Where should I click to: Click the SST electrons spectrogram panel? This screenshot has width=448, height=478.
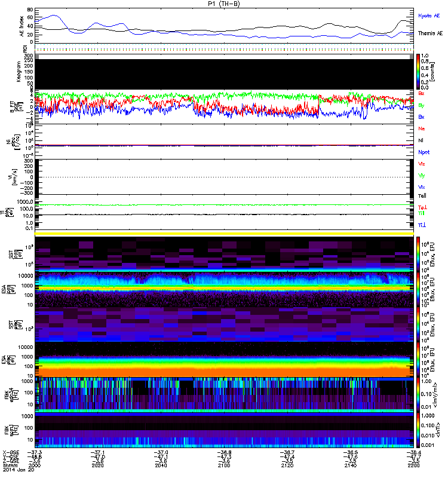click(x=224, y=324)
